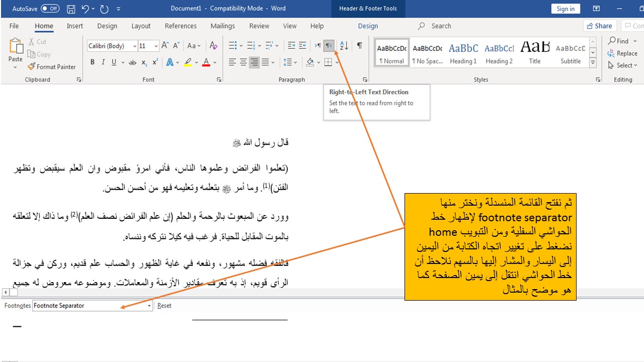Screen dimensions: 644x362
Task: Click the Reset button next to Footnotes
Action: [164, 305]
